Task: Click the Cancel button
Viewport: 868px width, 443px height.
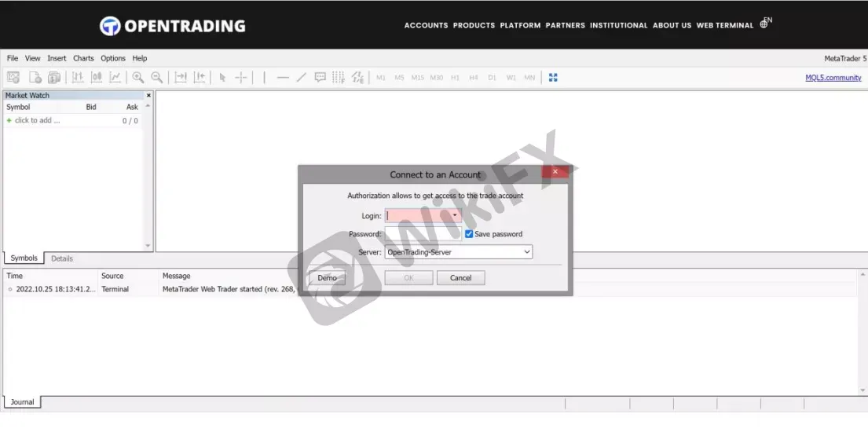Action: pyautogui.click(x=460, y=278)
